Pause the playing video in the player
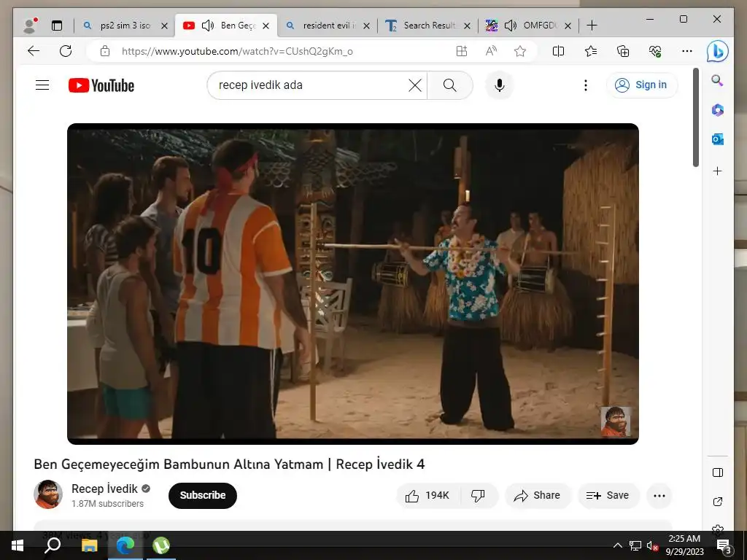Screen dimensions: 747x560 point(352,284)
